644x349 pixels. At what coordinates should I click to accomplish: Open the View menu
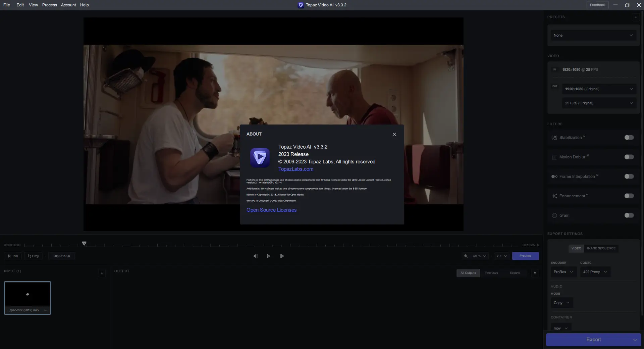pos(33,5)
